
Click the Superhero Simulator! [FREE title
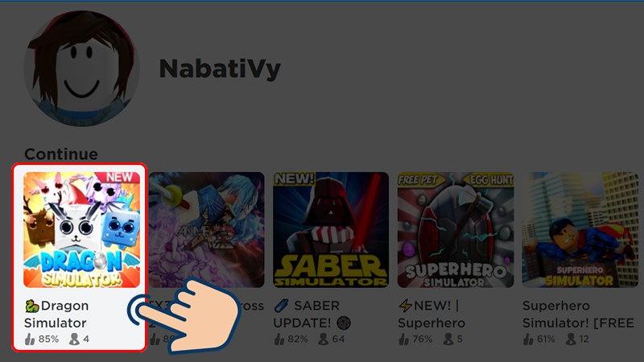(x=578, y=314)
